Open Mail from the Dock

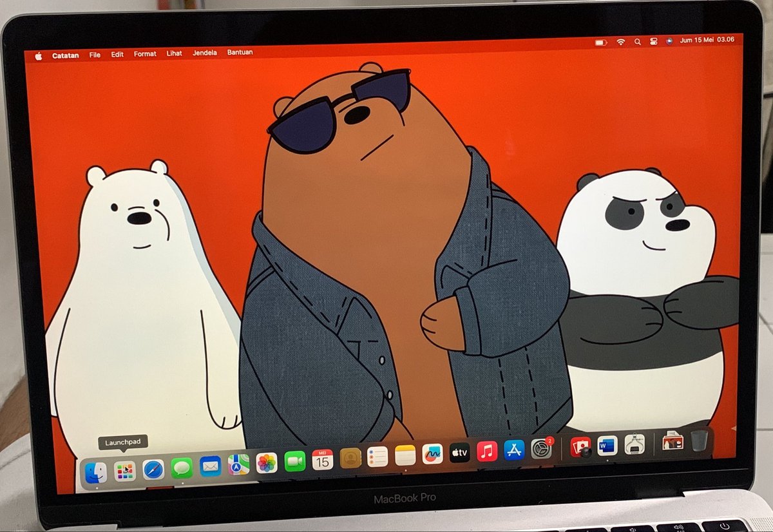211,466
